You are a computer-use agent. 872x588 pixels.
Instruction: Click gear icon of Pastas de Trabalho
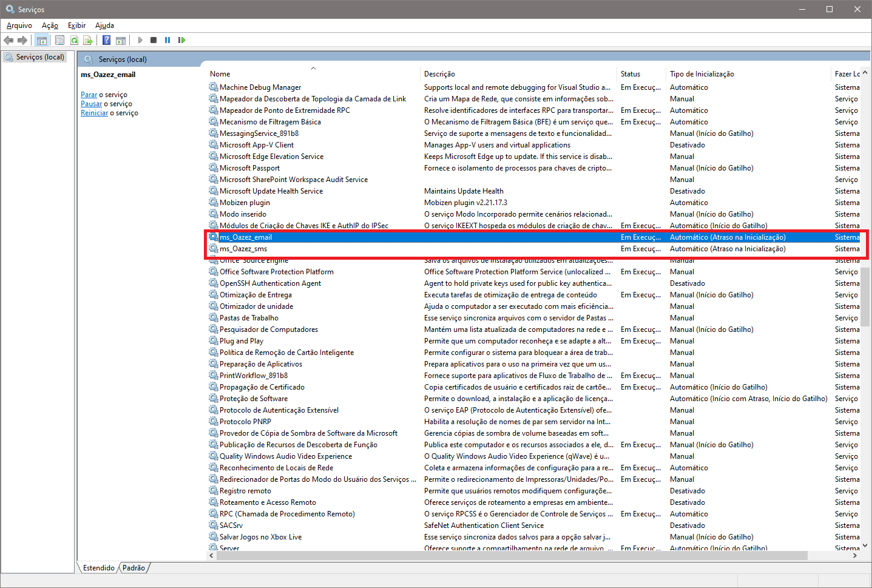214,318
